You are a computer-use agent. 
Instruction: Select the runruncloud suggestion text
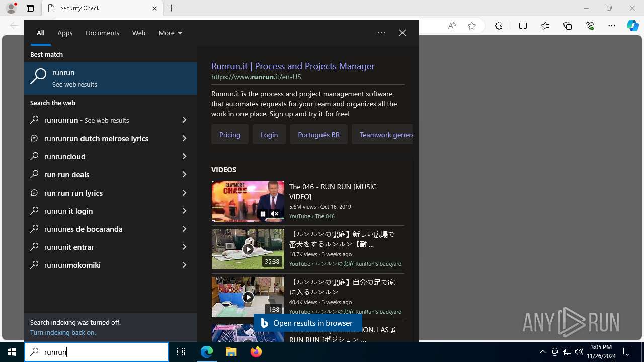[65, 156]
